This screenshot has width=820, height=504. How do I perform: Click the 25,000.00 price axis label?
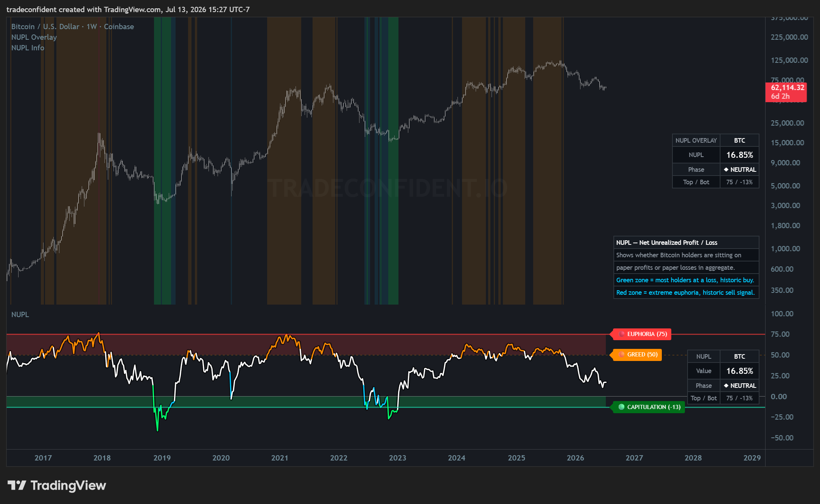tap(787, 123)
